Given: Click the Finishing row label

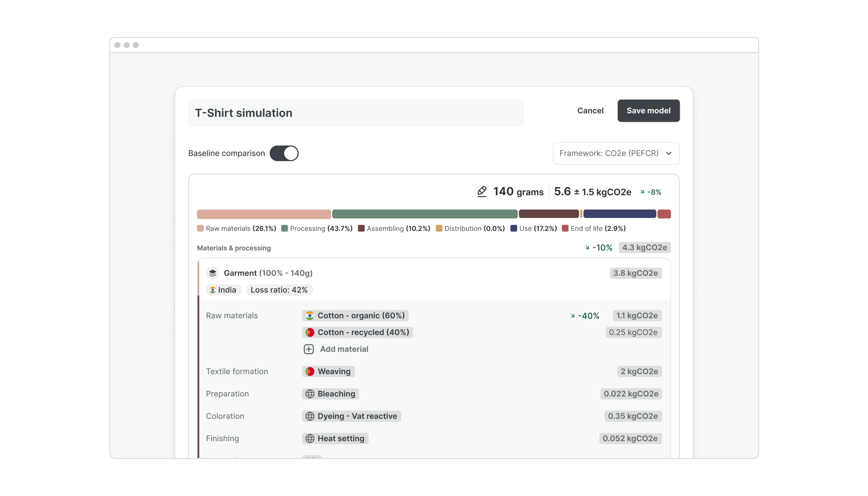Looking at the screenshot, I should pyautogui.click(x=222, y=439).
